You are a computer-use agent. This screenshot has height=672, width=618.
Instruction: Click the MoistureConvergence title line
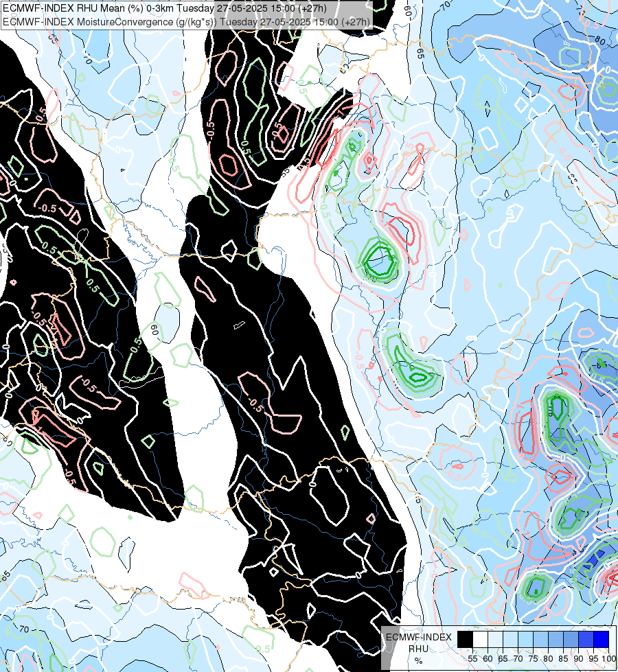coord(186,21)
